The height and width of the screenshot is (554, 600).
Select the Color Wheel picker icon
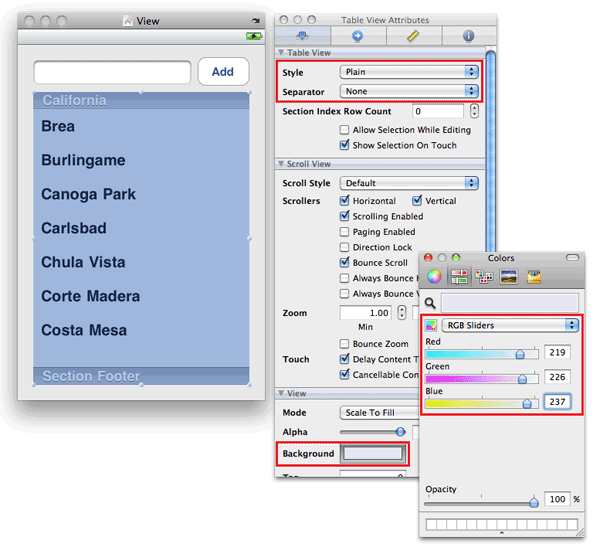434,277
